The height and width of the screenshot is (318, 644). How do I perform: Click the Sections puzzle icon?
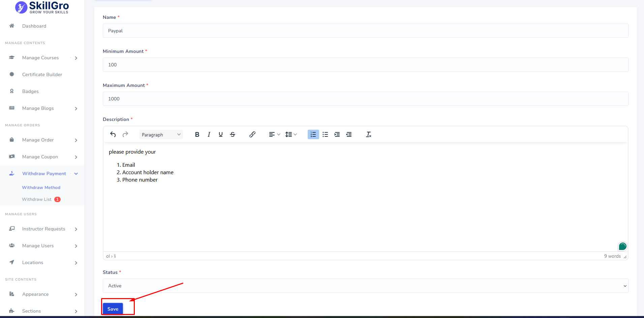(12, 311)
